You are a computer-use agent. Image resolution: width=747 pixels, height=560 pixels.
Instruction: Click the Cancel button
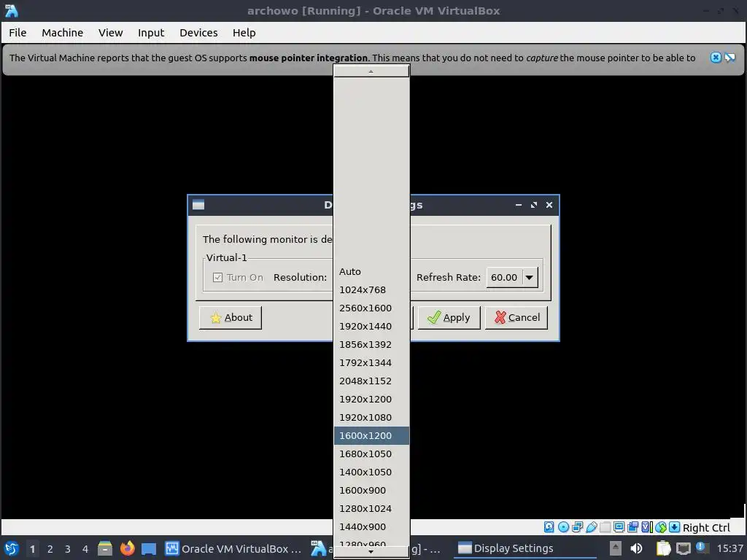(516, 317)
